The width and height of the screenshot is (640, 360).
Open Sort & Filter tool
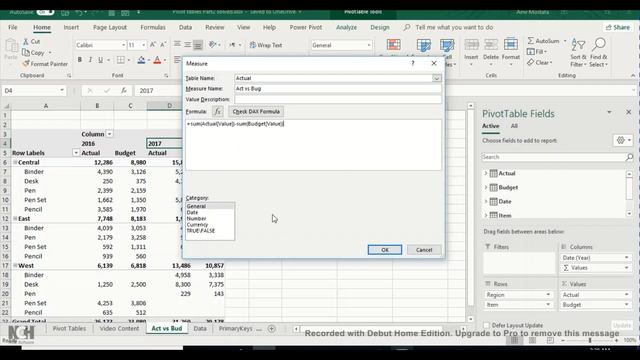(x=578, y=53)
